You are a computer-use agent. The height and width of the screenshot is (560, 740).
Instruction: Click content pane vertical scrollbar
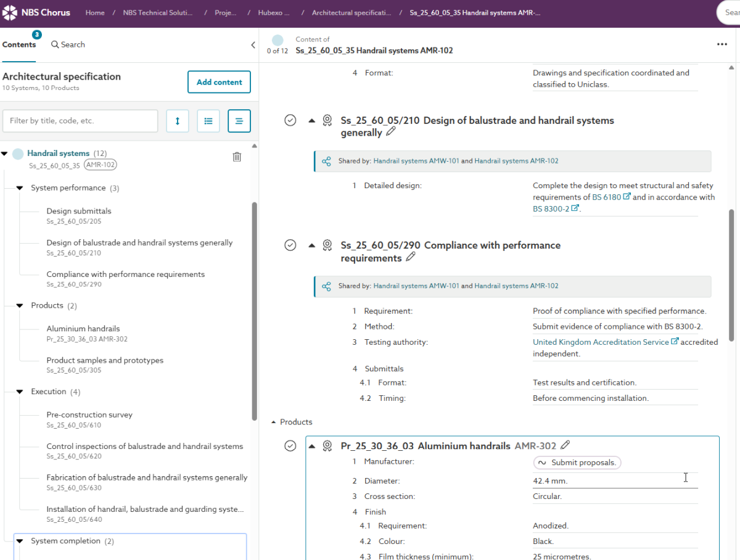tap(731, 275)
